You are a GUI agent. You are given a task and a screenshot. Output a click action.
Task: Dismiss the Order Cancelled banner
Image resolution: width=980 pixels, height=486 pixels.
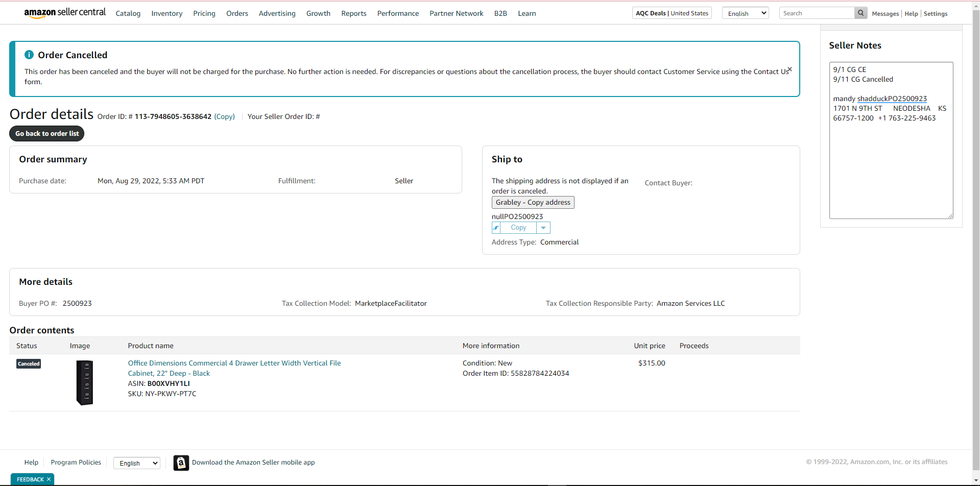pos(790,69)
